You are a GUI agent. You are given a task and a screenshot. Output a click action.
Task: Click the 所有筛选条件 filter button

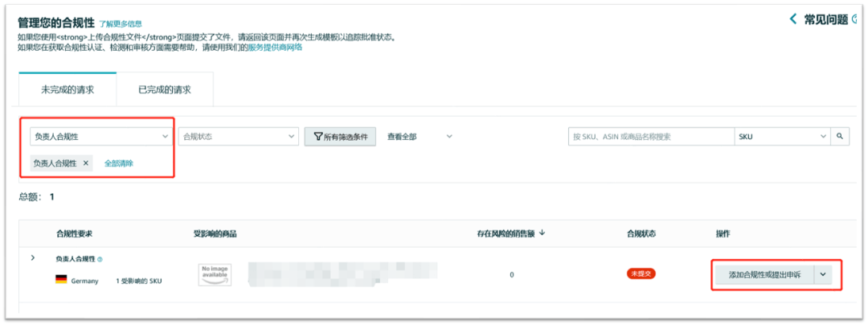[340, 137]
